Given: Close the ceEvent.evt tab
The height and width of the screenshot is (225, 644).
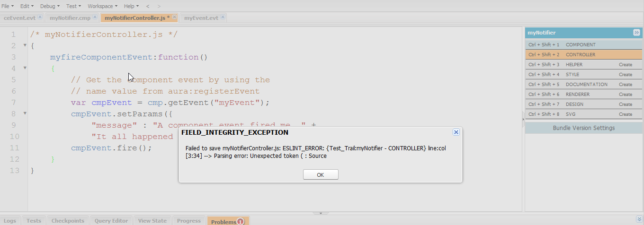Looking at the screenshot, I should pyautogui.click(x=40, y=17).
